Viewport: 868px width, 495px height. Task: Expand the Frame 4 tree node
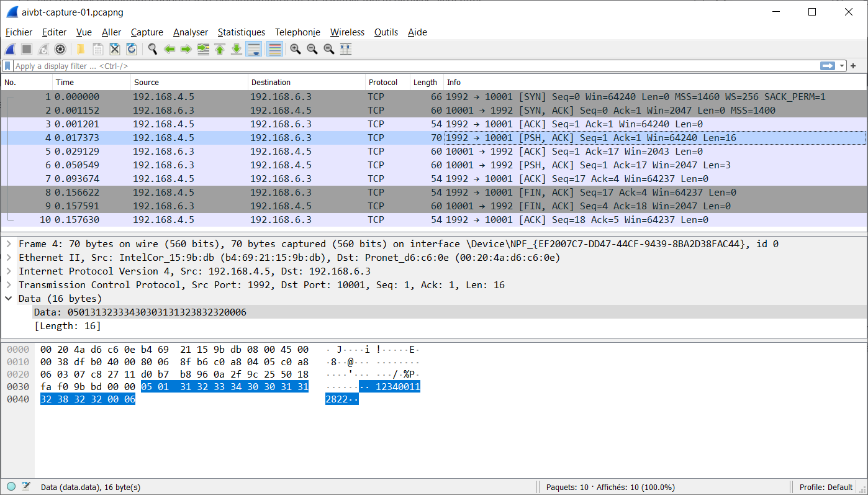click(9, 244)
